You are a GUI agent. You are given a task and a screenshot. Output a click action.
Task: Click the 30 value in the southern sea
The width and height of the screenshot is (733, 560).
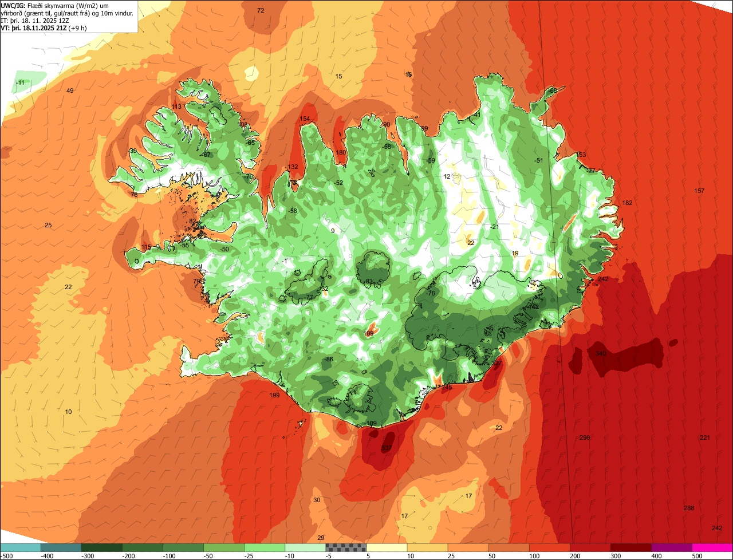317,500
